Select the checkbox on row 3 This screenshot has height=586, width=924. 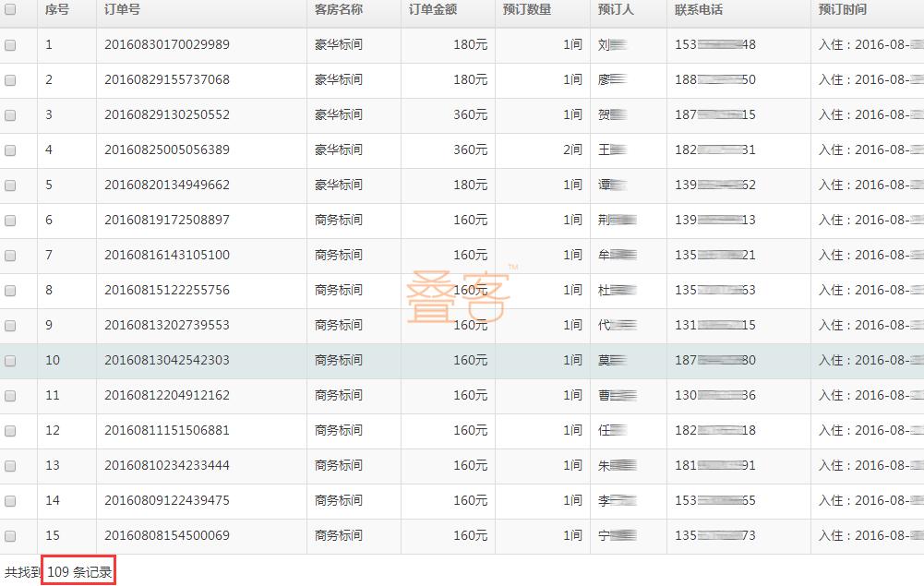[x=10, y=115]
